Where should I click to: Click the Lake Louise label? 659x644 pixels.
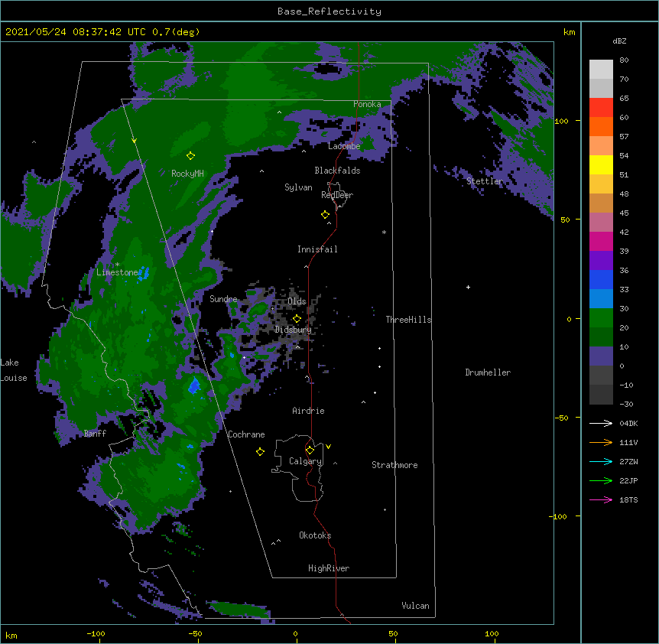(14, 370)
